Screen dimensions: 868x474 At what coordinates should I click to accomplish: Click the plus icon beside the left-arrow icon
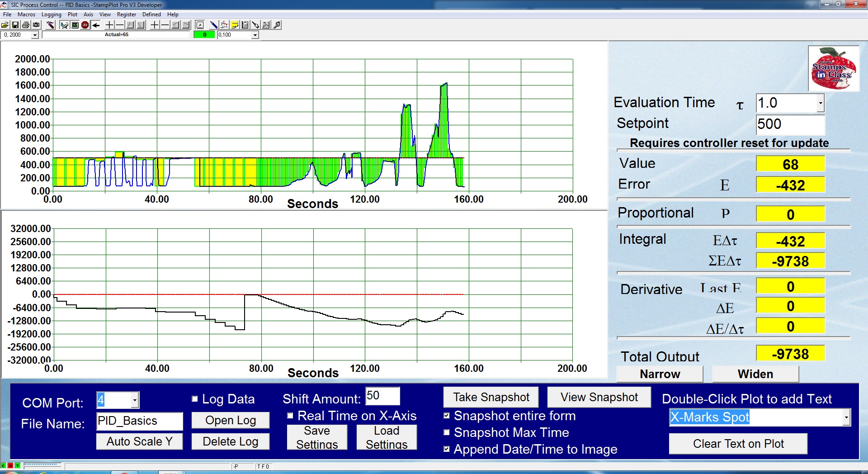pyautogui.click(x=109, y=25)
